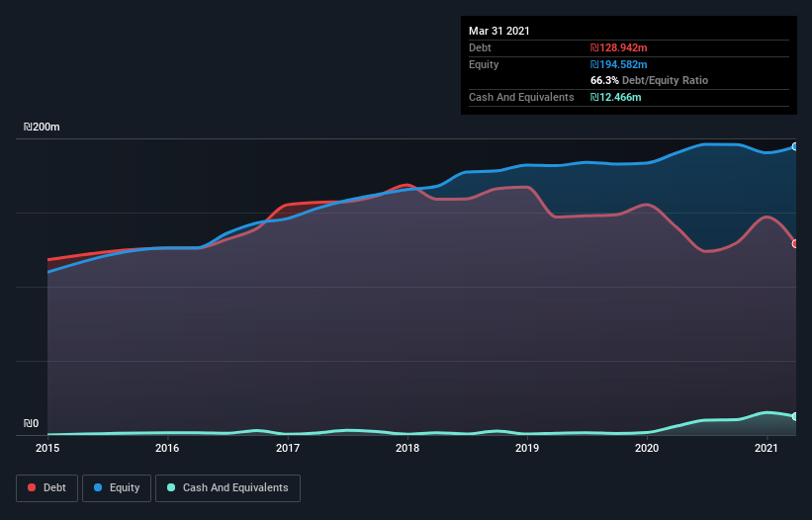Click the blue Equity endpoint marker
This screenshot has height=520, width=812.
(x=795, y=147)
